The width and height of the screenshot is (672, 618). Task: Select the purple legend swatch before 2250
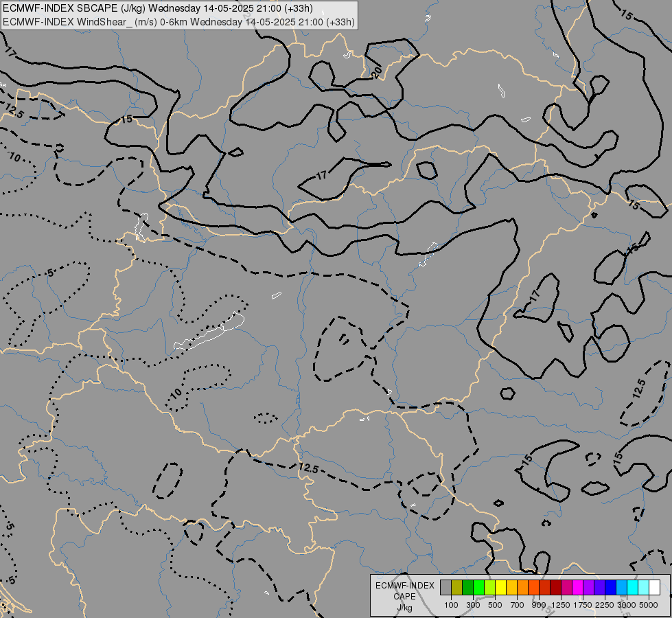click(588, 587)
